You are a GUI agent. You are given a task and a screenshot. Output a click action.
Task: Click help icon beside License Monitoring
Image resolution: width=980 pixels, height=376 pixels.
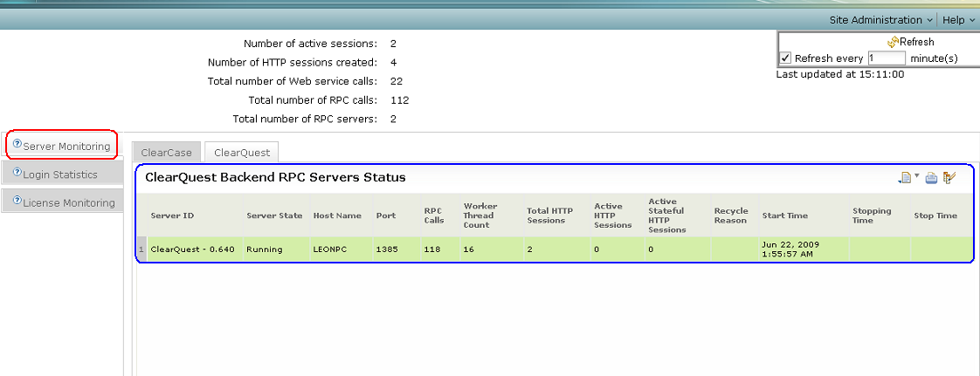click(x=17, y=201)
